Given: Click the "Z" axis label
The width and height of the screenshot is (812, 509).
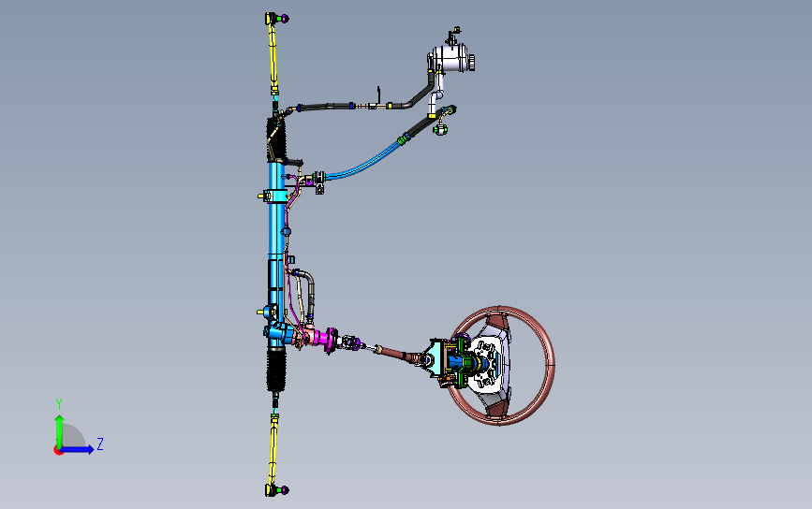Looking at the screenshot, I should (x=100, y=444).
